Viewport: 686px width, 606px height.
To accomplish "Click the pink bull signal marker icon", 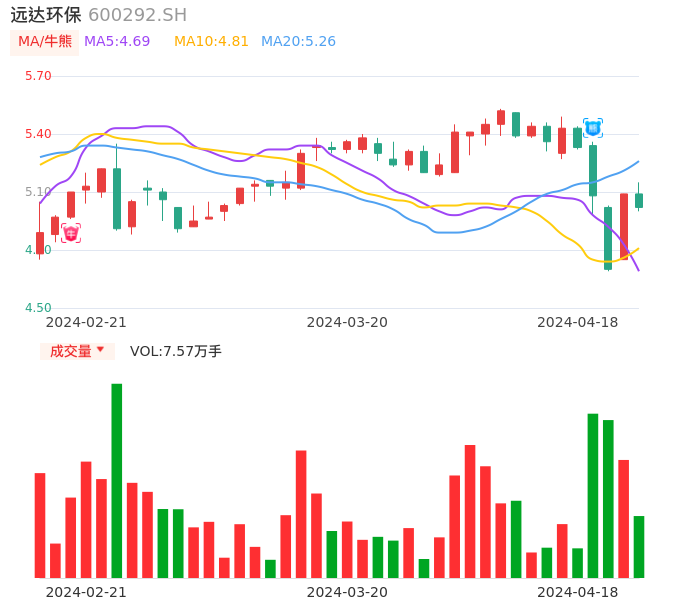I will tap(71, 233).
